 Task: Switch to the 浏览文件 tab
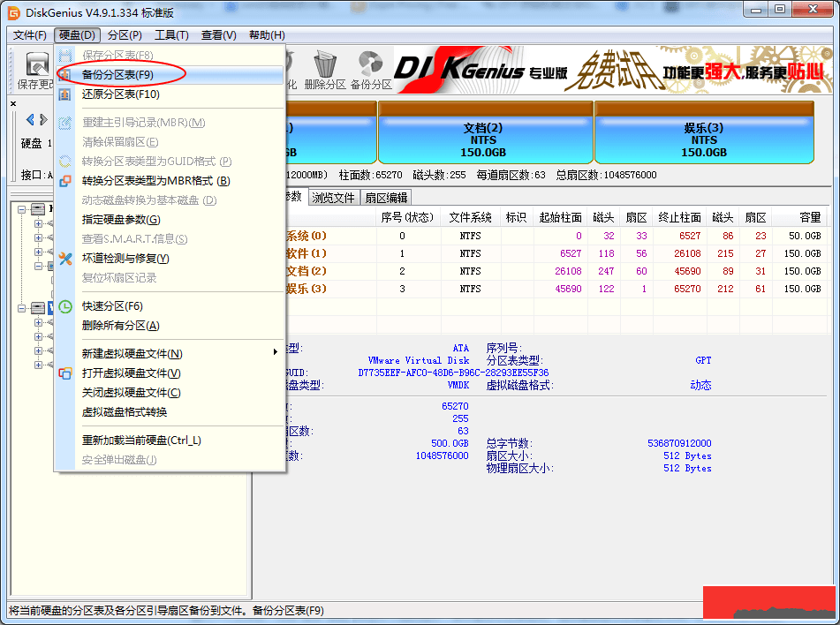tap(333, 198)
